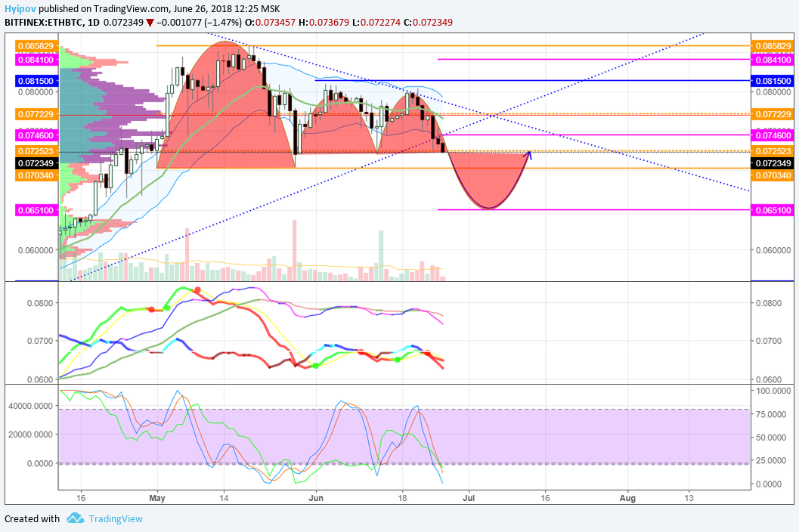Select orange 0.070340 label on right price scale
This screenshot has width=799, height=532.
tap(773, 175)
